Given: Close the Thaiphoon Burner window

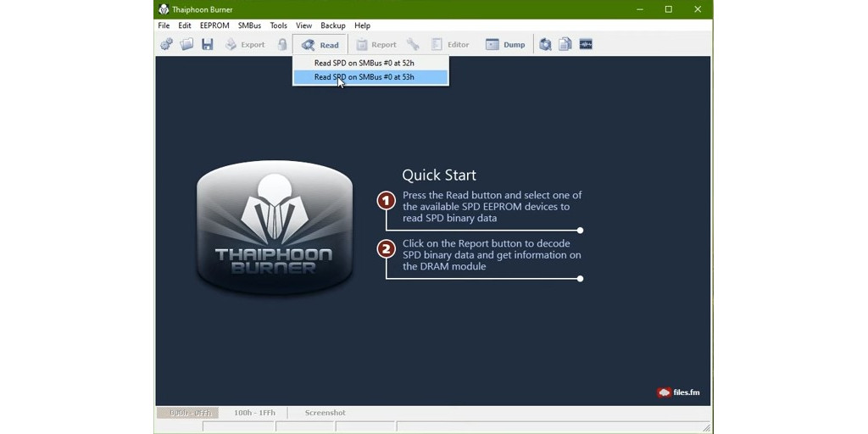Looking at the screenshot, I should click(698, 9).
